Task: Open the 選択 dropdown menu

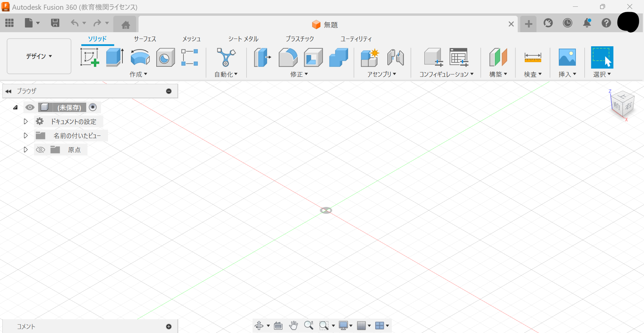Action: [x=602, y=74]
